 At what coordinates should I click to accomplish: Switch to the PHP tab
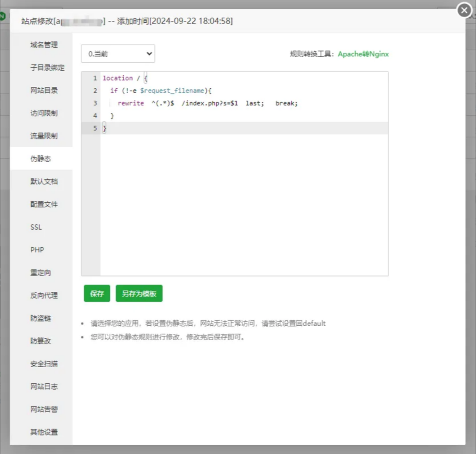coord(41,250)
